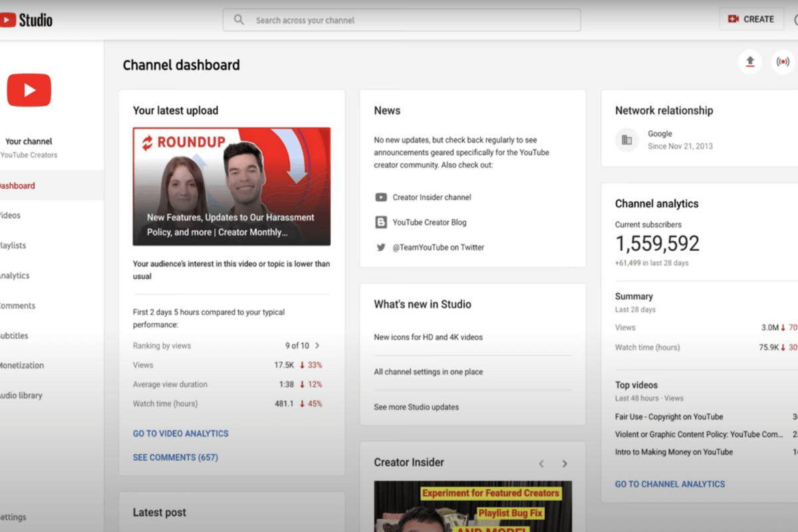Image resolution: width=798 pixels, height=532 pixels.
Task: Click the YouTube Studio logo
Action: [x=27, y=20]
